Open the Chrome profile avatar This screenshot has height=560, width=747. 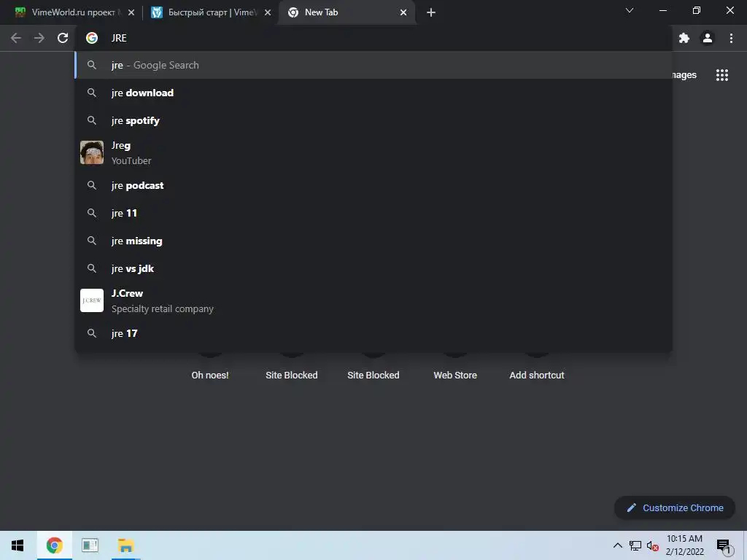pyautogui.click(x=708, y=38)
